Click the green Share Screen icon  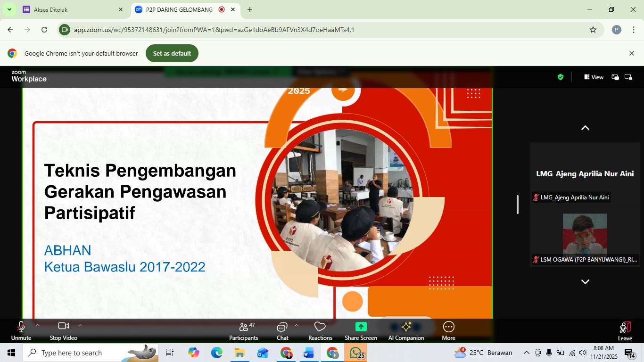coord(361,327)
